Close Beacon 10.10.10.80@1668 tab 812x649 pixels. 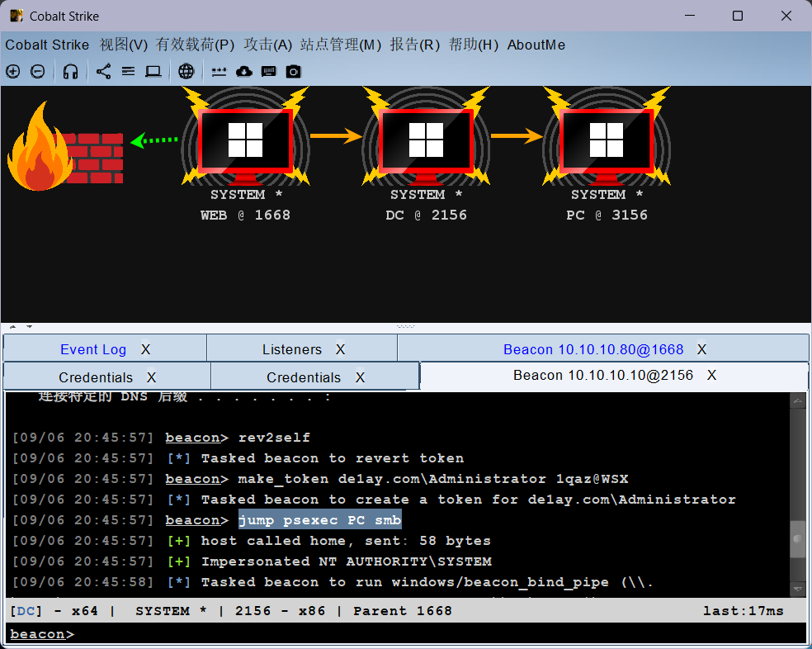click(701, 349)
